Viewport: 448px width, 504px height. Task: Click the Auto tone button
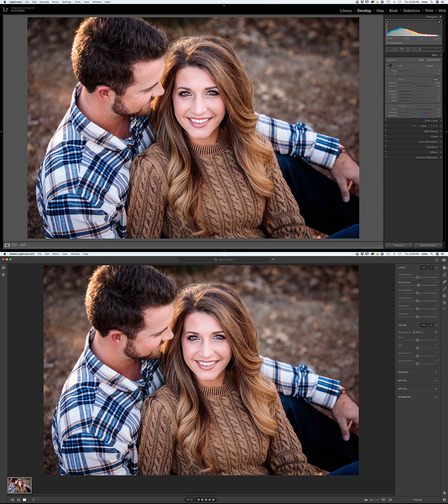pos(436,80)
